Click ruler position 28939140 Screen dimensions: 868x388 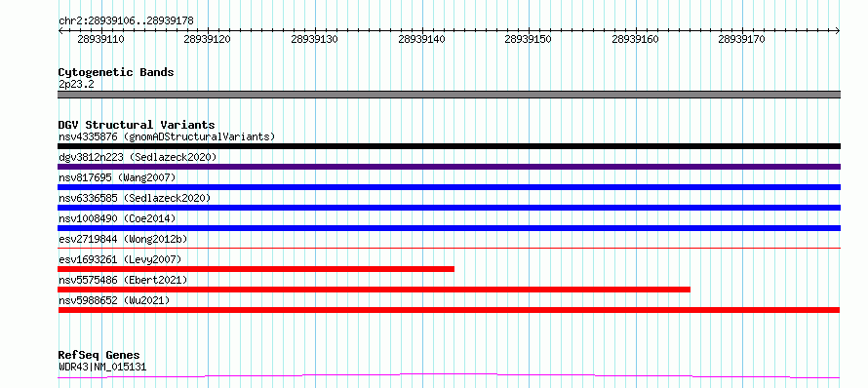point(422,39)
